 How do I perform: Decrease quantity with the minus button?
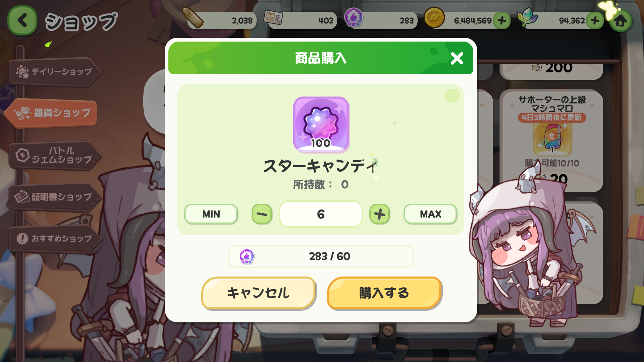[x=262, y=214]
